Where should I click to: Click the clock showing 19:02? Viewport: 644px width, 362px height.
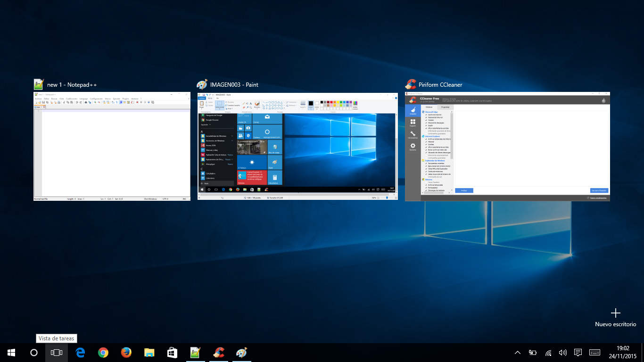623,353
